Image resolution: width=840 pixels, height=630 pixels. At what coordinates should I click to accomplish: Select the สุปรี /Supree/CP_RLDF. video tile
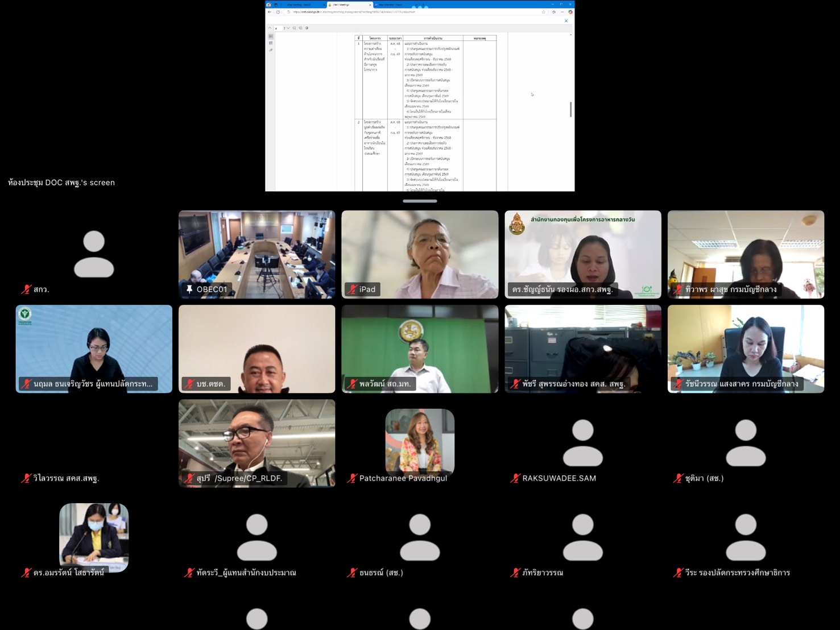[256, 443]
